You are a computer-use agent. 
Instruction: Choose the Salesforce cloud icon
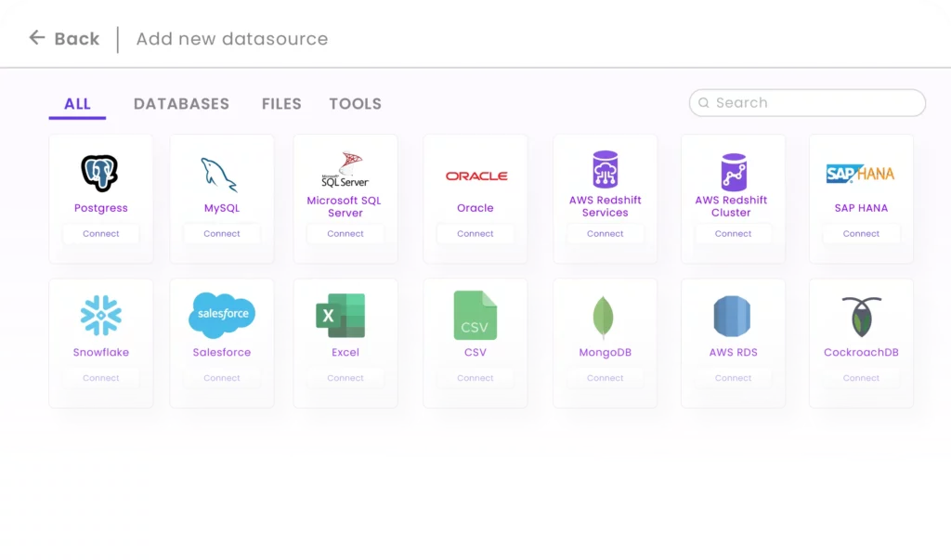tap(222, 316)
